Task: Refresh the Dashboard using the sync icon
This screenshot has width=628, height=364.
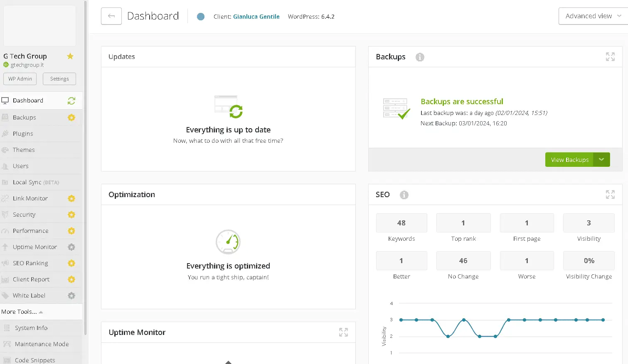Action: coord(71,100)
